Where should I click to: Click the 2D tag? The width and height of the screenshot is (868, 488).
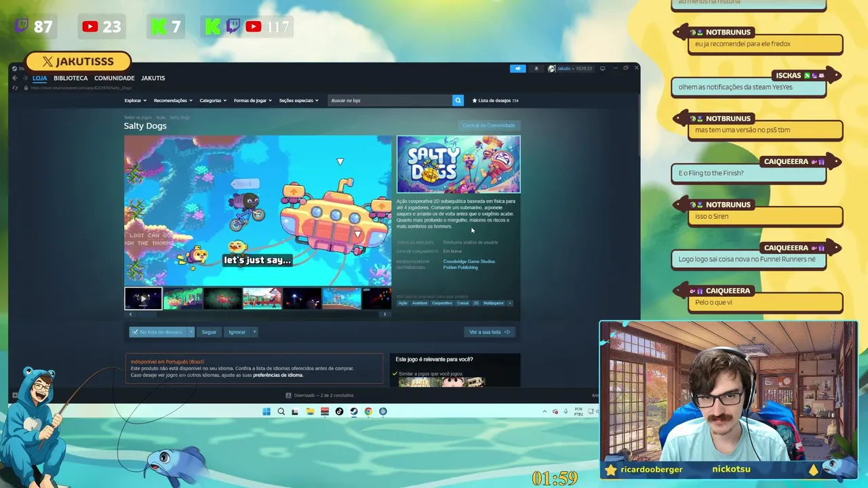pos(476,303)
